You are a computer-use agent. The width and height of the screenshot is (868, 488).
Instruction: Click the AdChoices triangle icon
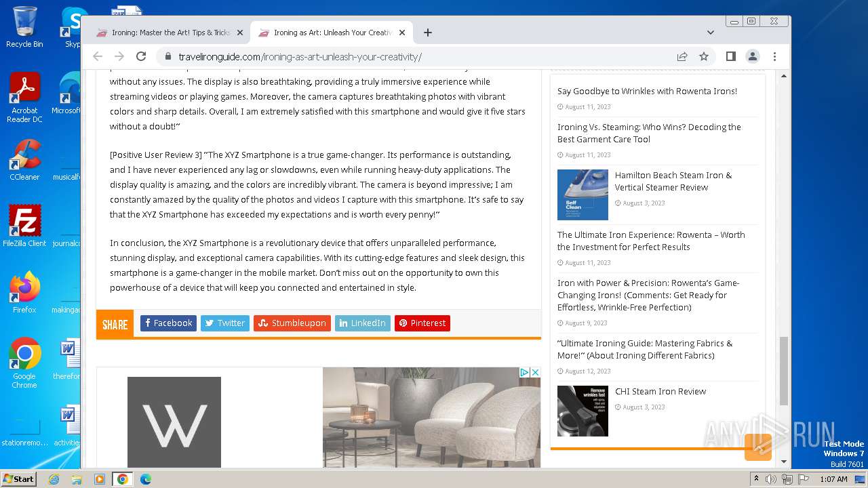click(x=524, y=373)
